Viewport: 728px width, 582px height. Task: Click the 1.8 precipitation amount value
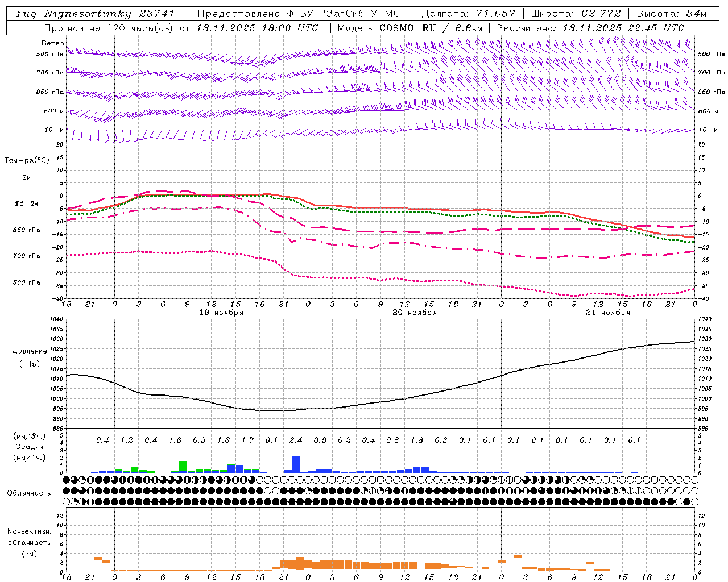coord(417,440)
